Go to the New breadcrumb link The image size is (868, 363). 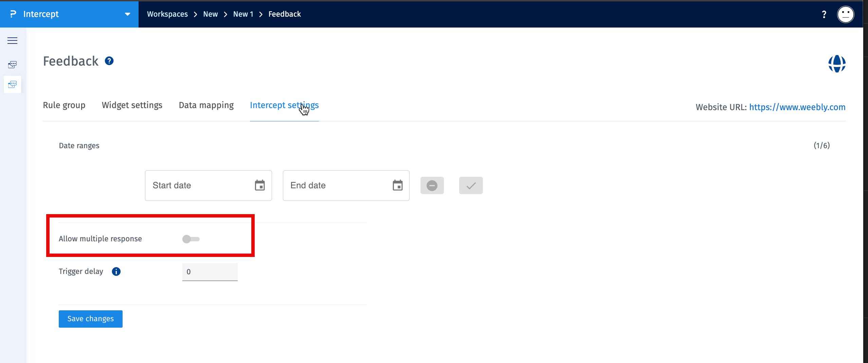click(211, 14)
